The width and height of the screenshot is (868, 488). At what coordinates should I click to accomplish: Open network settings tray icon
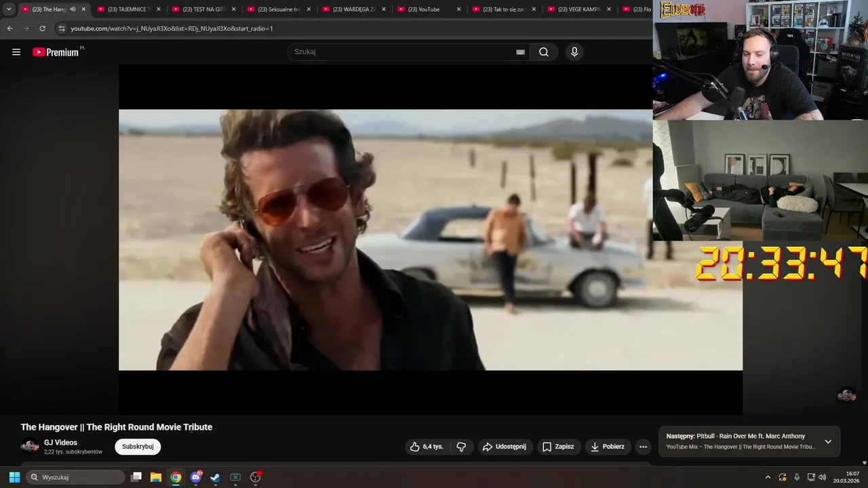(811, 477)
